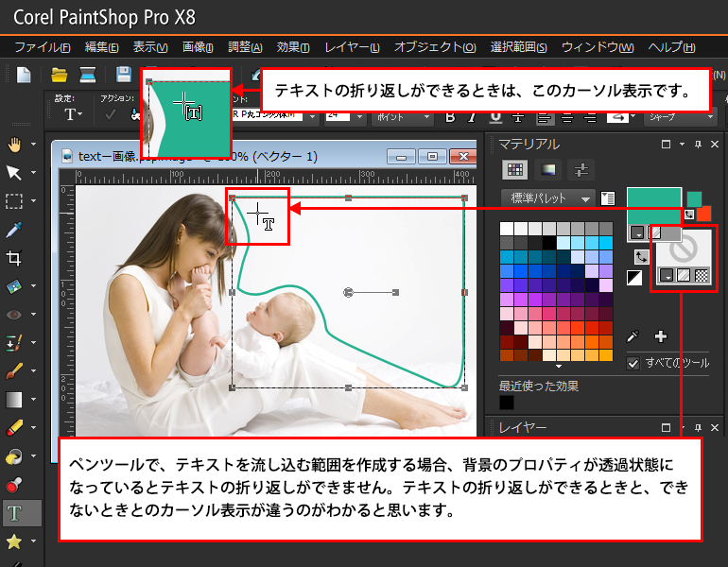The width and height of the screenshot is (728, 567).
Task: Close the マテリアル panel
Action: click(x=715, y=145)
